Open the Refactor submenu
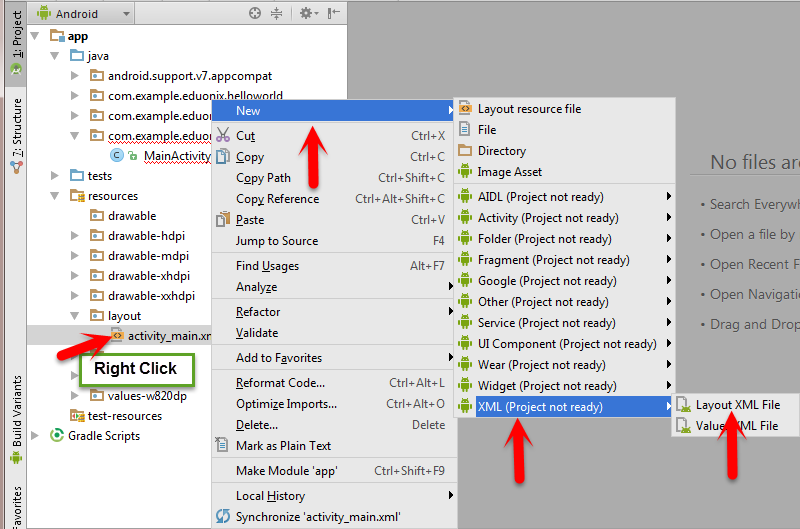 333,312
